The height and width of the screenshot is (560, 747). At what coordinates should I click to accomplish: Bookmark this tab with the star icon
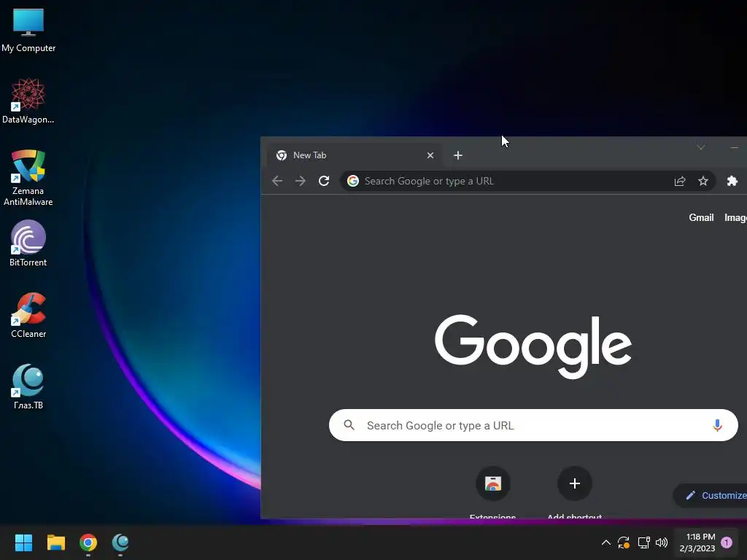tap(703, 181)
